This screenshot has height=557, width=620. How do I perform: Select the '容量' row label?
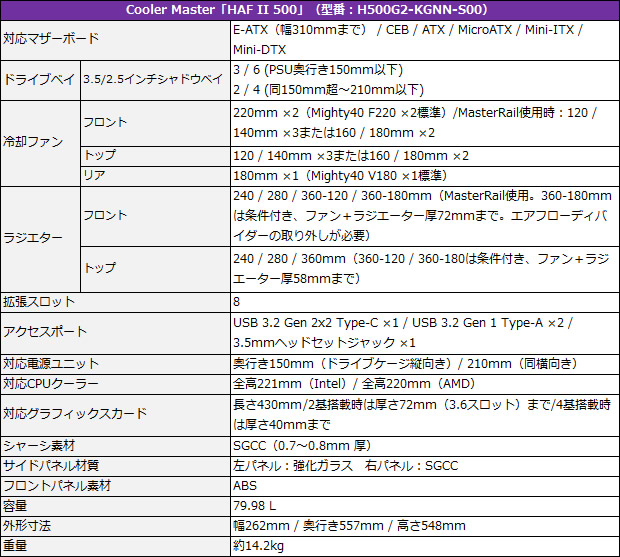115,506
